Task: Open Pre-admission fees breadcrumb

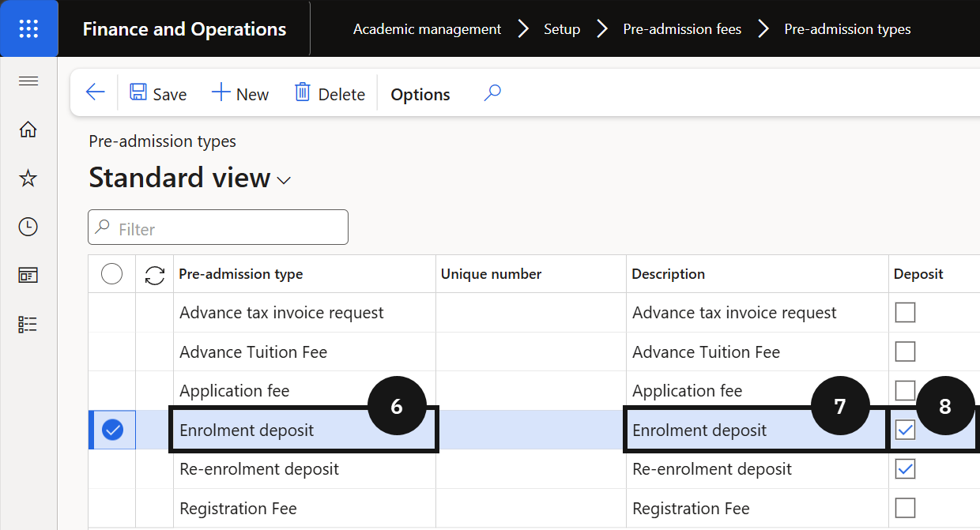Action: click(x=682, y=29)
